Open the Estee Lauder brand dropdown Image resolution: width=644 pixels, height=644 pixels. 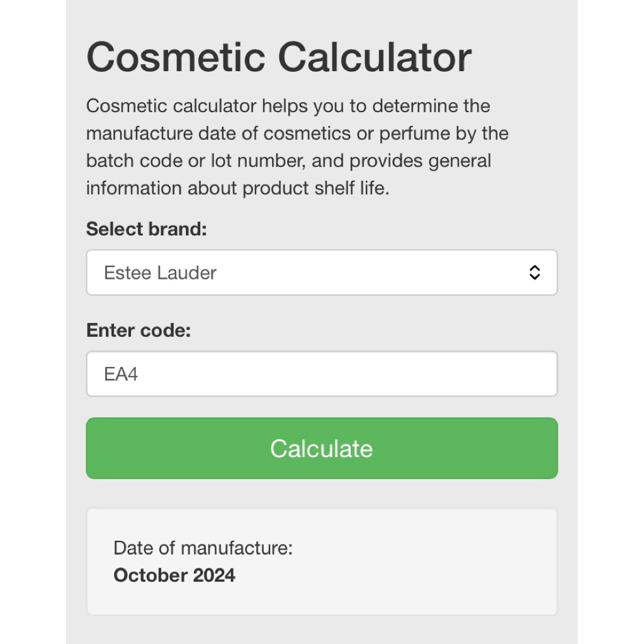322,273
